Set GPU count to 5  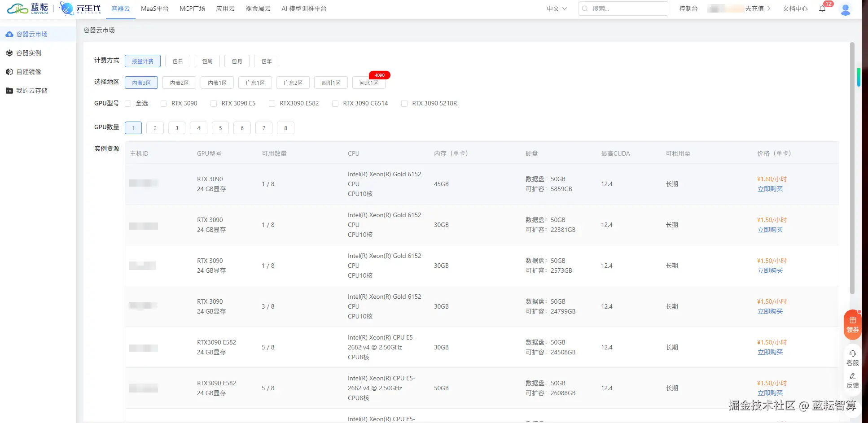pos(220,128)
